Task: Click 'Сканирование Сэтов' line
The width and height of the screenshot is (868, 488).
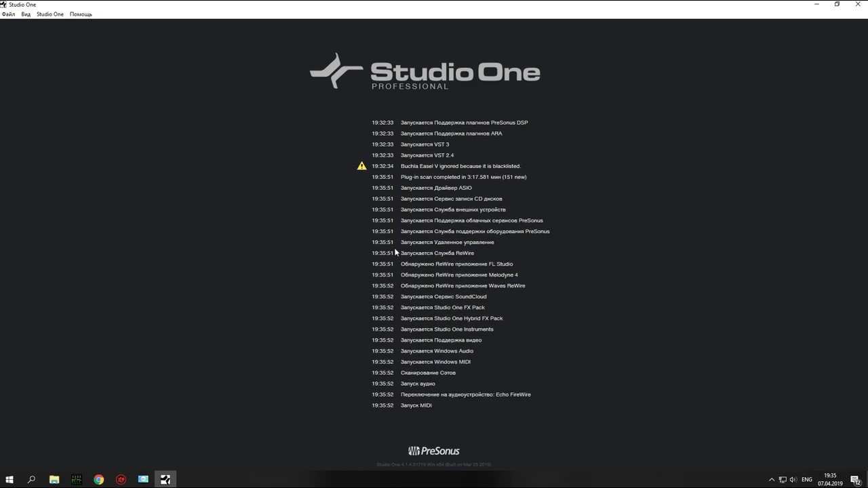Action: coord(428,373)
